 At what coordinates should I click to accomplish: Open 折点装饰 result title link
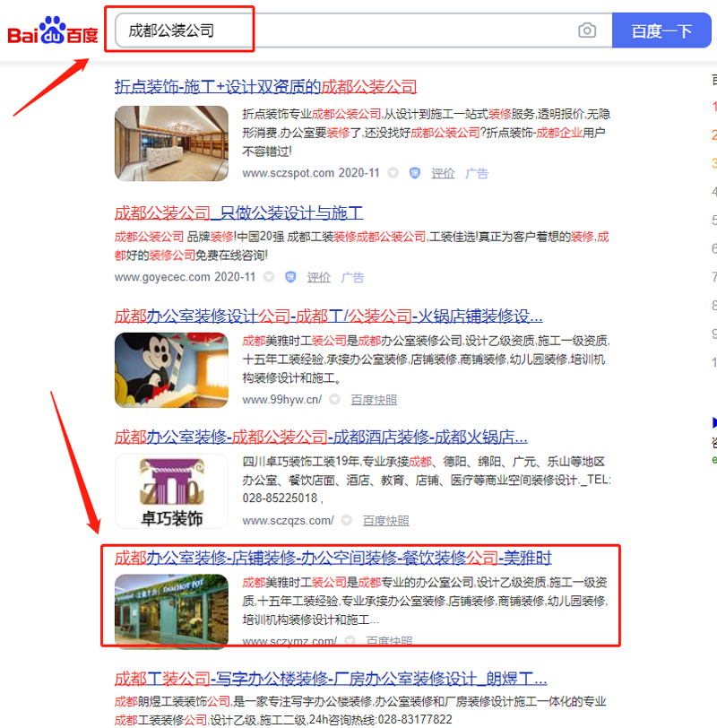tap(266, 87)
